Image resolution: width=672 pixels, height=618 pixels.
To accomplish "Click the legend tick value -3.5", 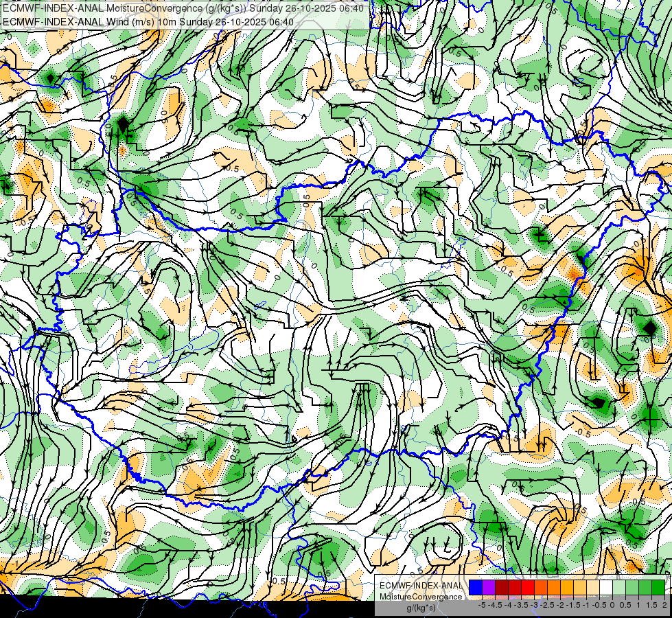I will click(522, 605).
